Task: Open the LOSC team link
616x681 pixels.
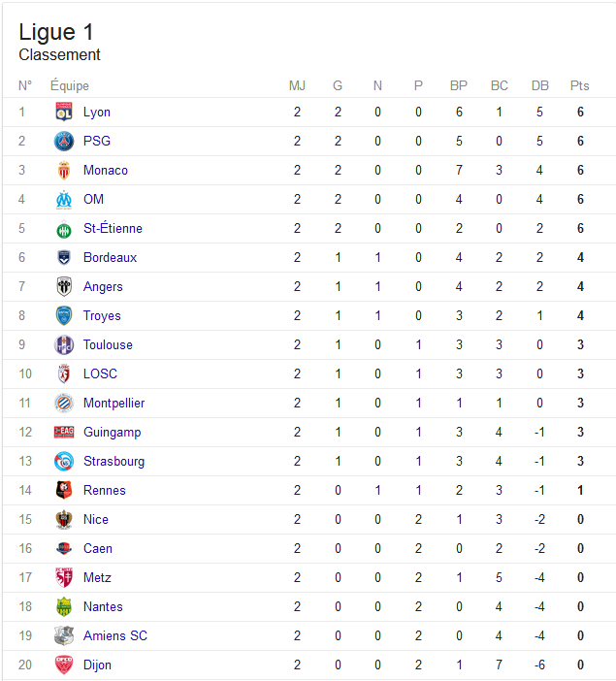Action: [100, 373]
